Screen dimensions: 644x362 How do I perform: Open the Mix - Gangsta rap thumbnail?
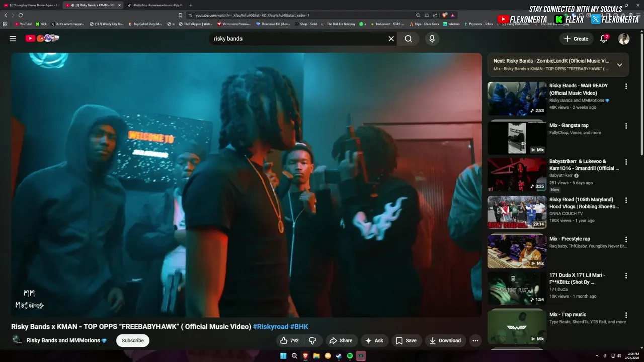click(516, 138)
